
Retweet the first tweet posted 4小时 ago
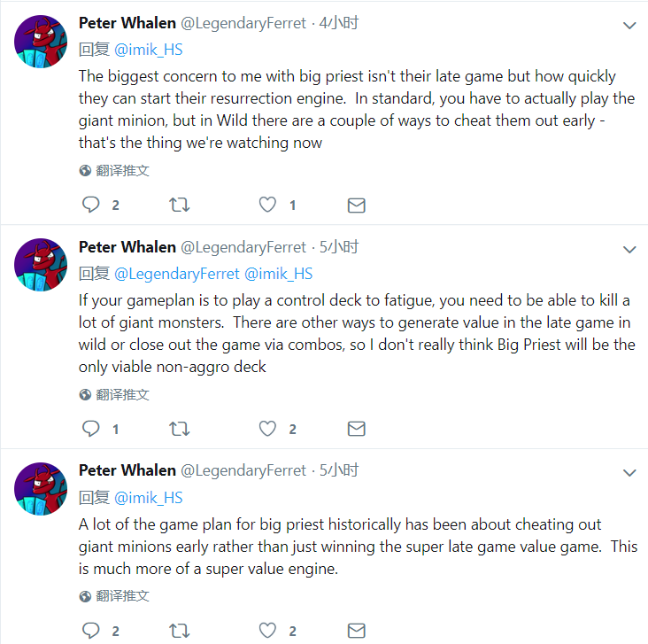click(179, 205)
